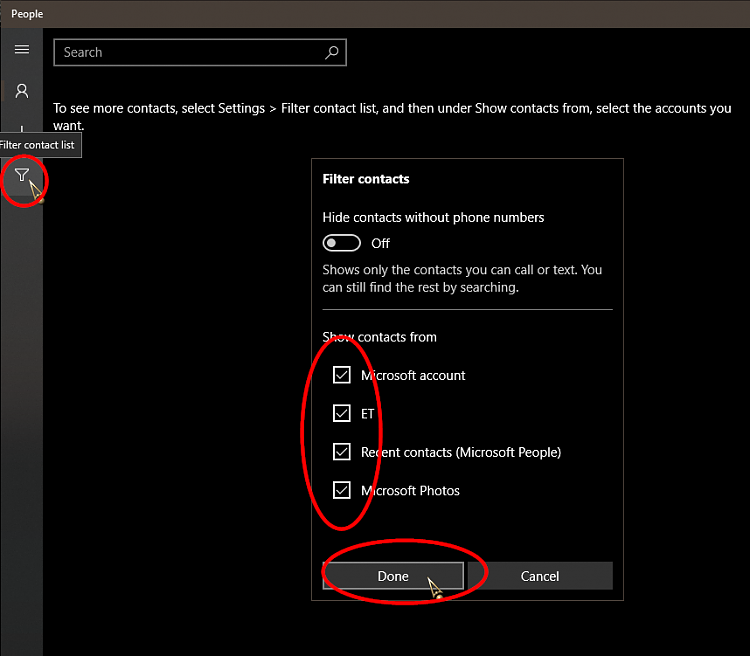The width and height of the screenshot is (750, 656).
Task: Click the search magnifier icon
Action: [332, 52]
